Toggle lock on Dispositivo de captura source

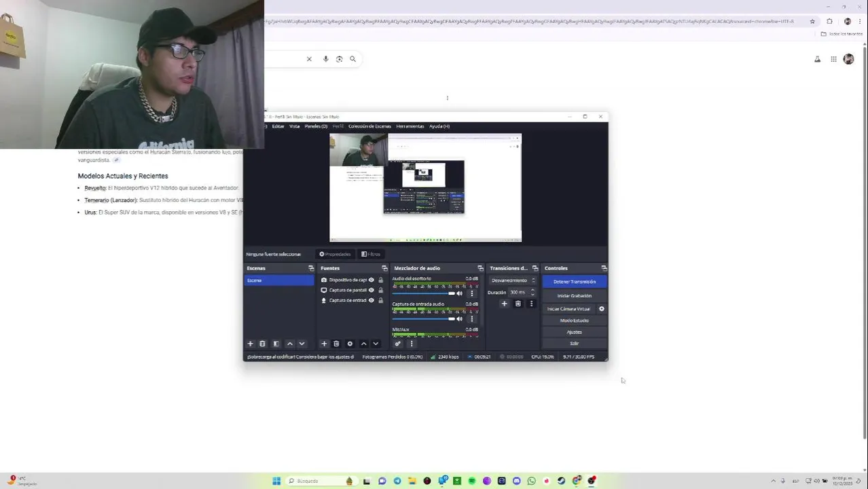pos(380,280)
